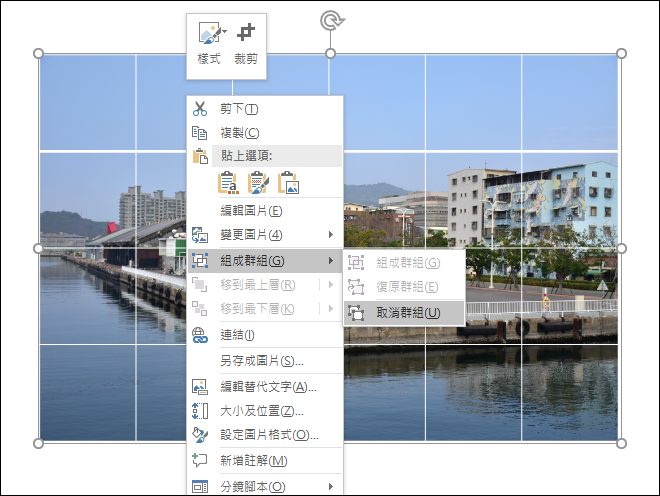
Task: Click the left-middle resize handle
Action: click(x=38, y=248)
